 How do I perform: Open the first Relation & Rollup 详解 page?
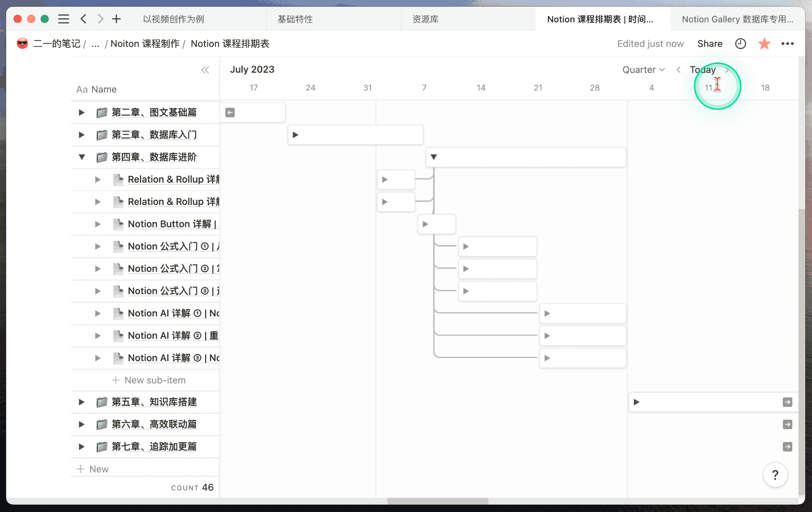tap(173, 180)
